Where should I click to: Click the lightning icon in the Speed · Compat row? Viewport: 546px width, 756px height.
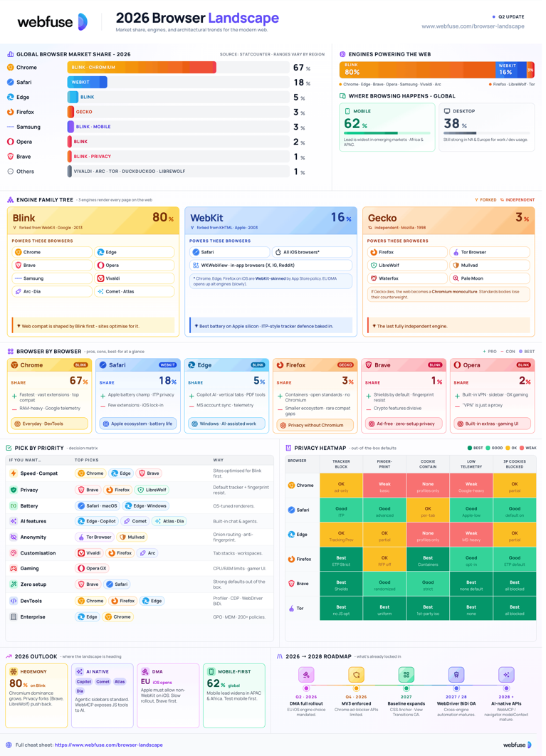(14, 473)
